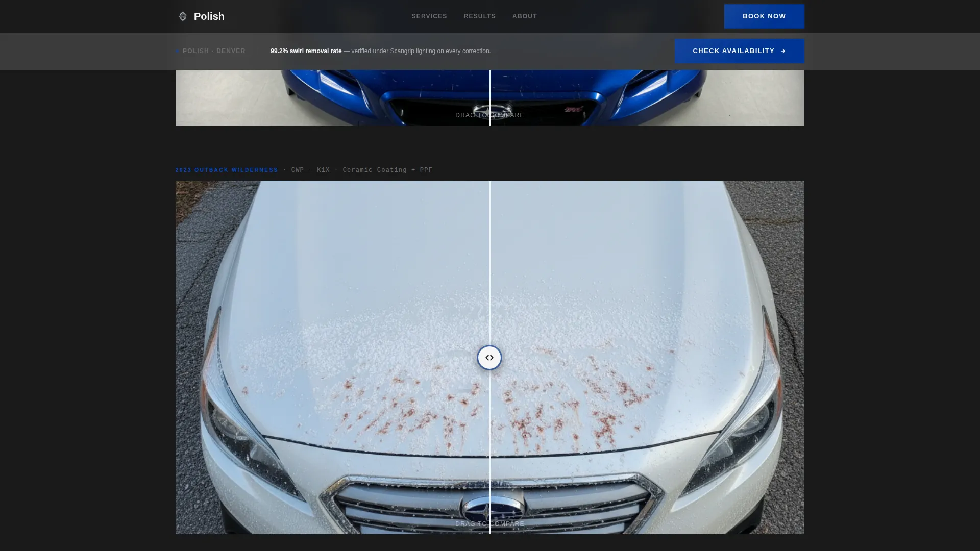Viewport: 980px width, 551px height.
Task: Click the CWP — K1X caption text
Action: pos(310,170)
